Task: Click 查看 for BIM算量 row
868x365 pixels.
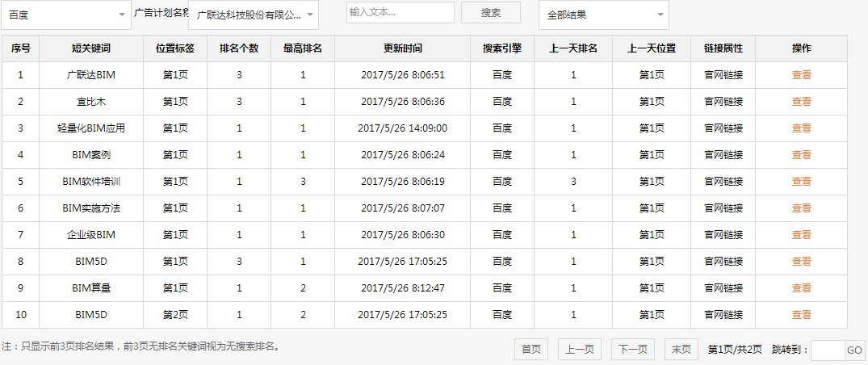Action: click(x=802, y=288)
